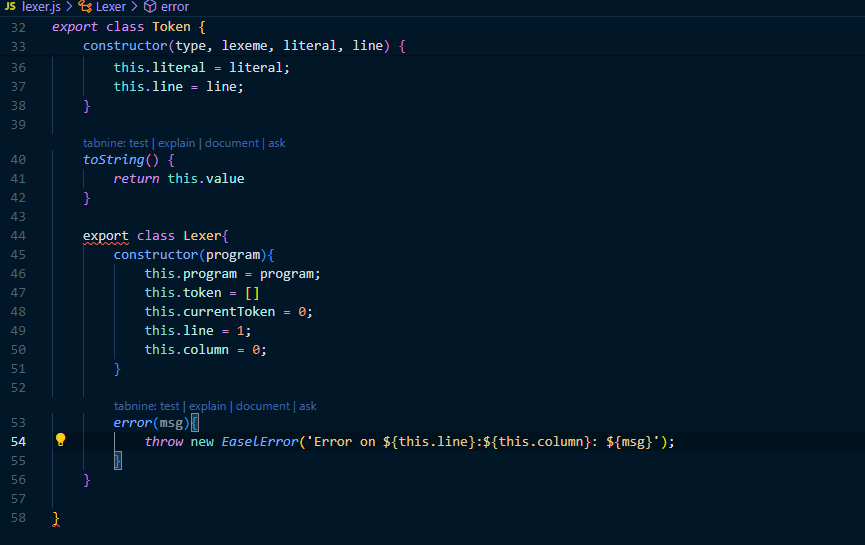The height and width of the screenshot is (545, 865).
Task: Select line number 44 in gutter
Action: 18,236
